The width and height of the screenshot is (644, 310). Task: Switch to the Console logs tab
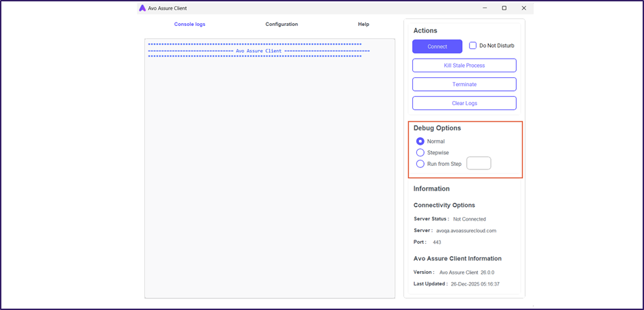click(x=189, y=24)
